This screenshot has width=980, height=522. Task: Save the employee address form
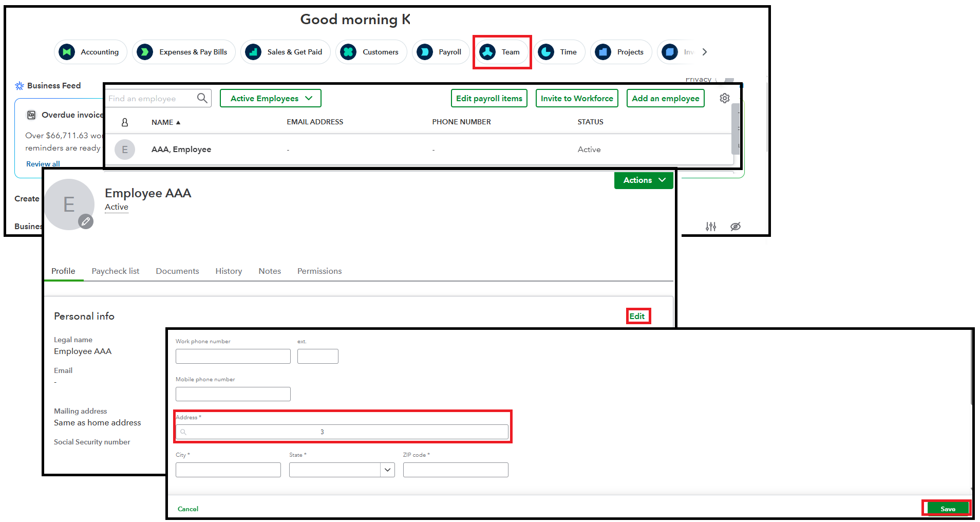(948, 509)
